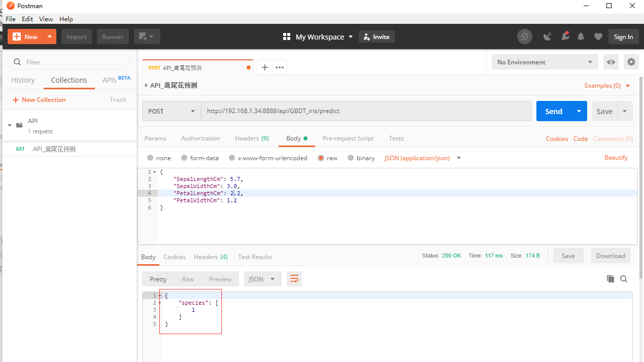Open the notifications bell icon
The height and width of the screenshot is (362, 644).
(581, 37)
